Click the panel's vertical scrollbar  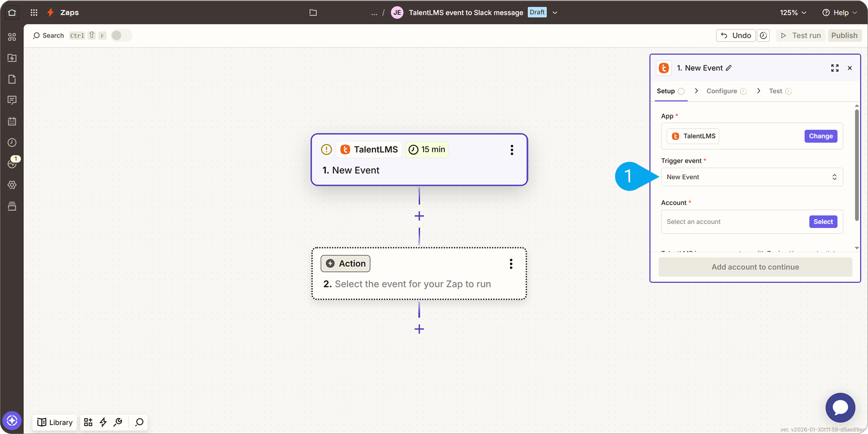click(x=857, y=165)
